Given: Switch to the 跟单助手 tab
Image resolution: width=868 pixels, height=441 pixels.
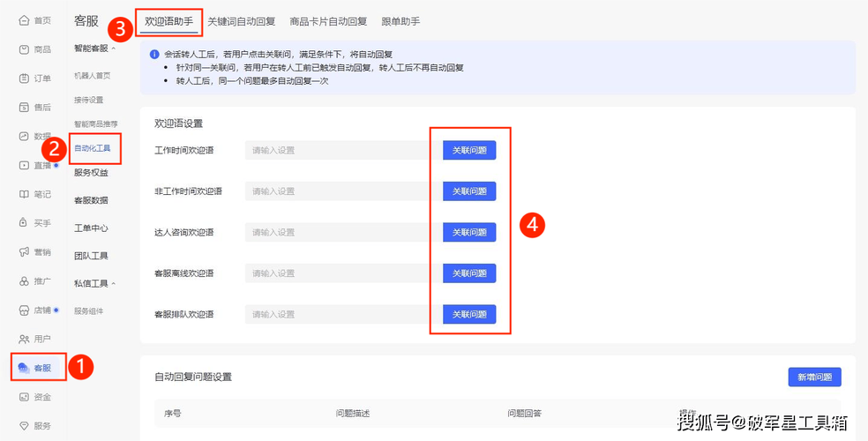Looking at the screenshot, I should point(400,20).
